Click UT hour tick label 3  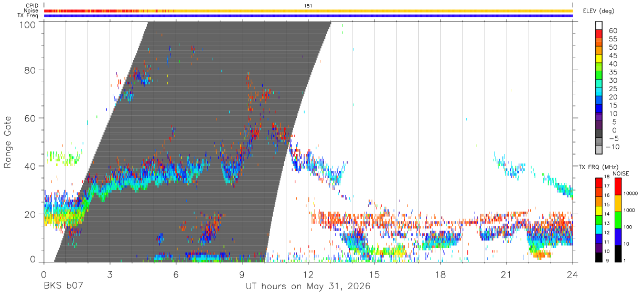coord(110,274)
